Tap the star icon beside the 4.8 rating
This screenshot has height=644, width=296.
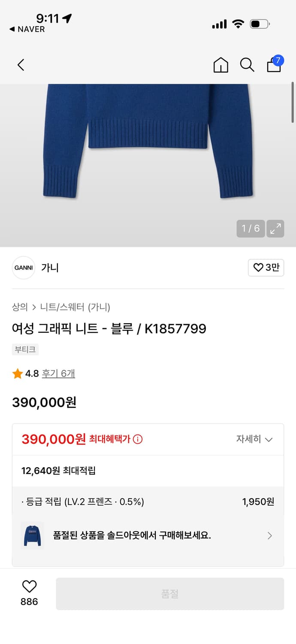[18, 374]
